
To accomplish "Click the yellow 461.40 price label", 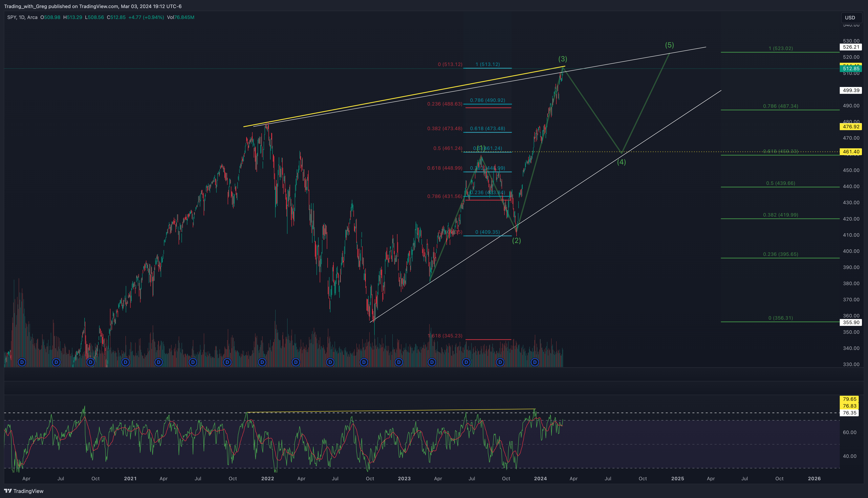I will click(x=851, y=152).
